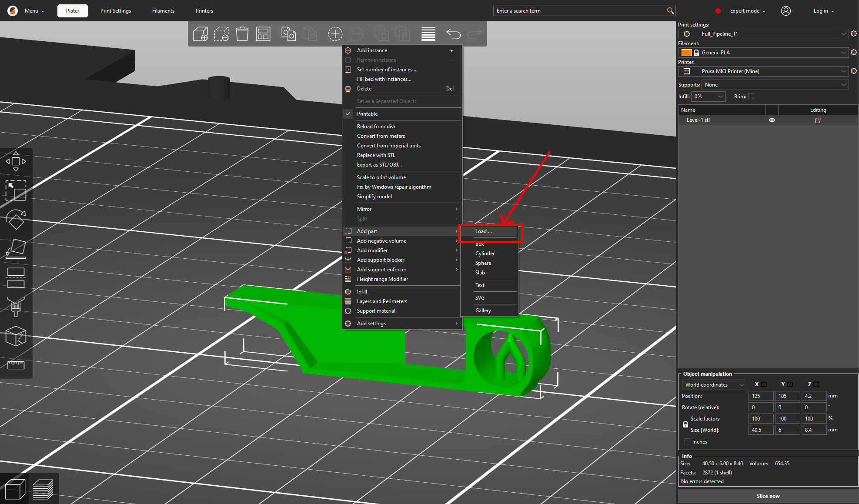Click Add negative volume menu item
Screen dimensions: 859x504
point(401,241)
